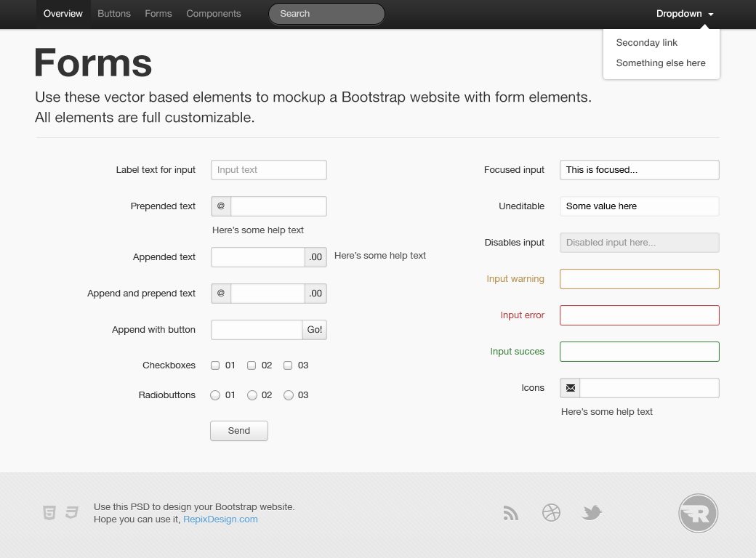Click the CSS3 shield icon in footer
This screenshot has width=756, height=558.
point(72,513)
